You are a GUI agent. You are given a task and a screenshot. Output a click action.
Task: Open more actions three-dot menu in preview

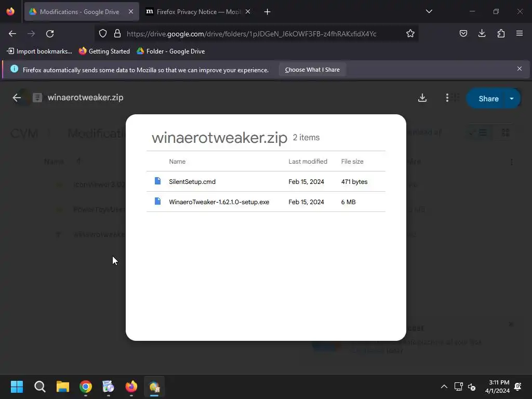447,98
